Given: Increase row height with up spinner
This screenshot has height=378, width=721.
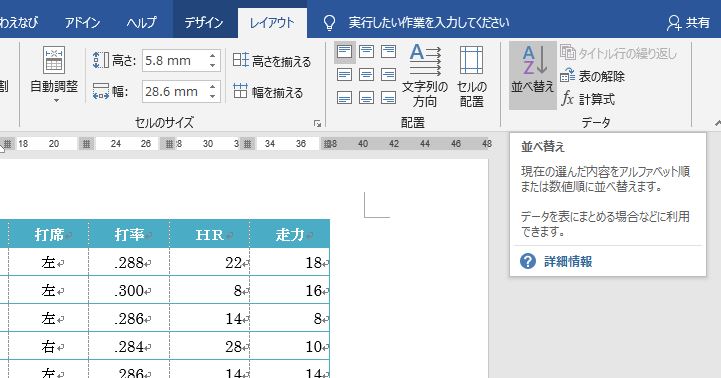Looking at the screenshot, I should point(212,56).
